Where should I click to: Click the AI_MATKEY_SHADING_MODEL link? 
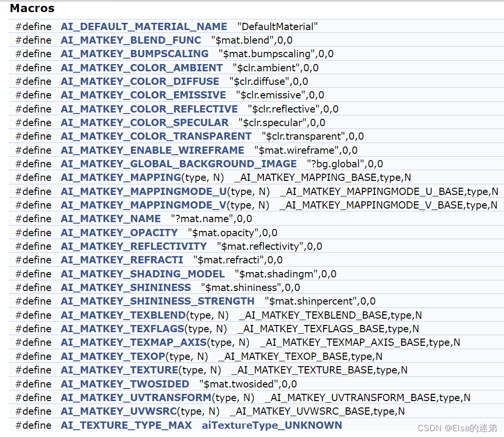143,274
